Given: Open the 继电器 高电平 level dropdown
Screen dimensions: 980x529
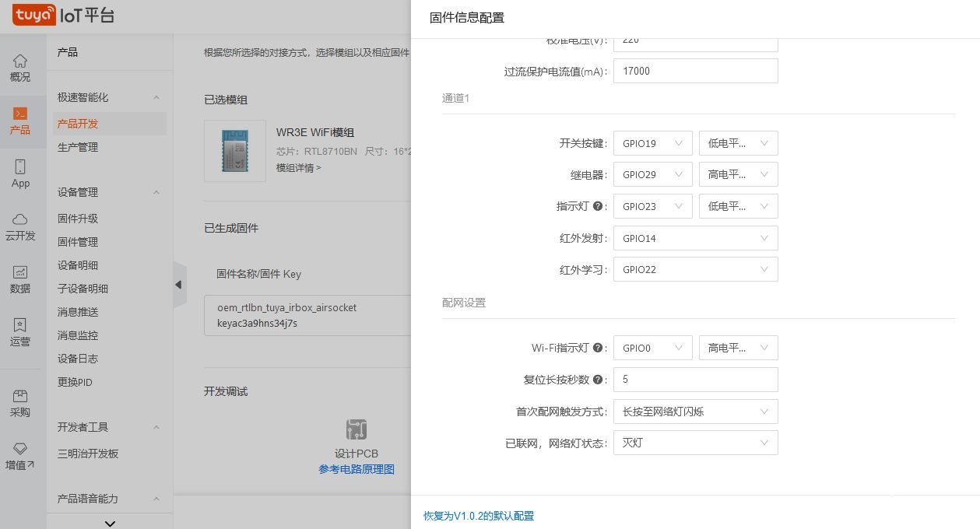Looking at the screenshot, I should click(738, 174).
